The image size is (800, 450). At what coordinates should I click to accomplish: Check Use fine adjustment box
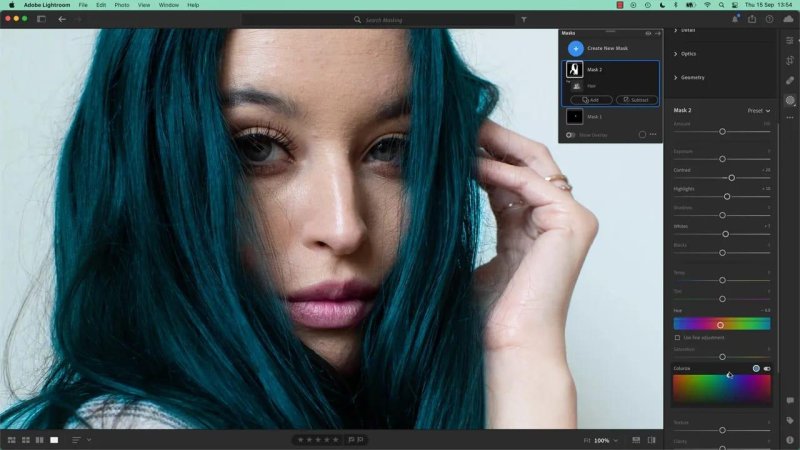[678, 338]
